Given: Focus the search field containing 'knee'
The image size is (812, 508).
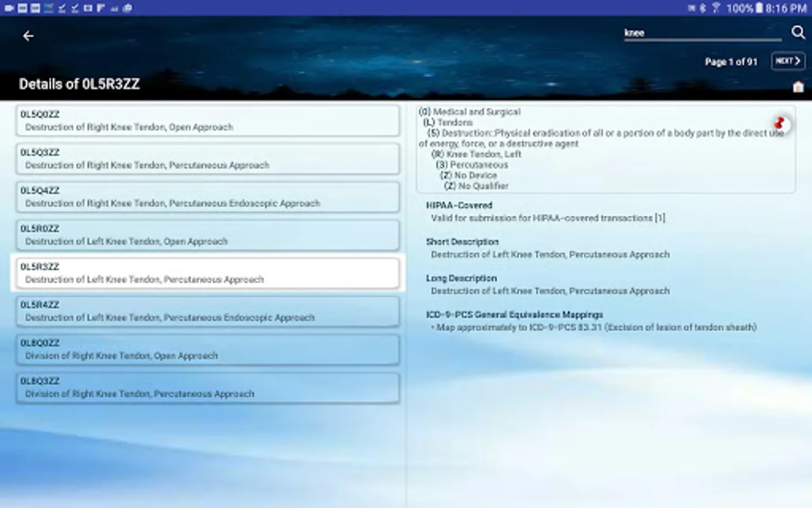Looking at the screenshot, I should 703,33.
